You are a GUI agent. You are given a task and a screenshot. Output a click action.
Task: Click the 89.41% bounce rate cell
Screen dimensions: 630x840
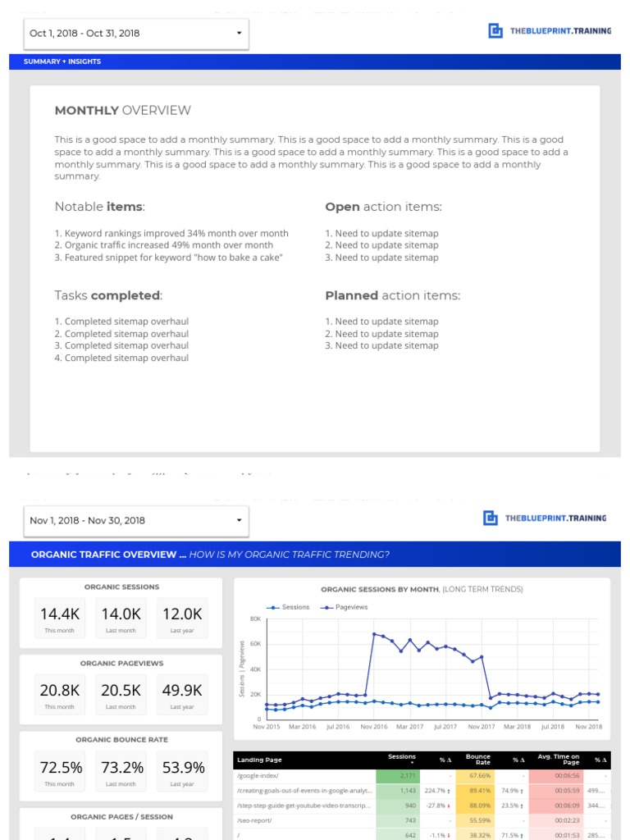coord(475,790)
